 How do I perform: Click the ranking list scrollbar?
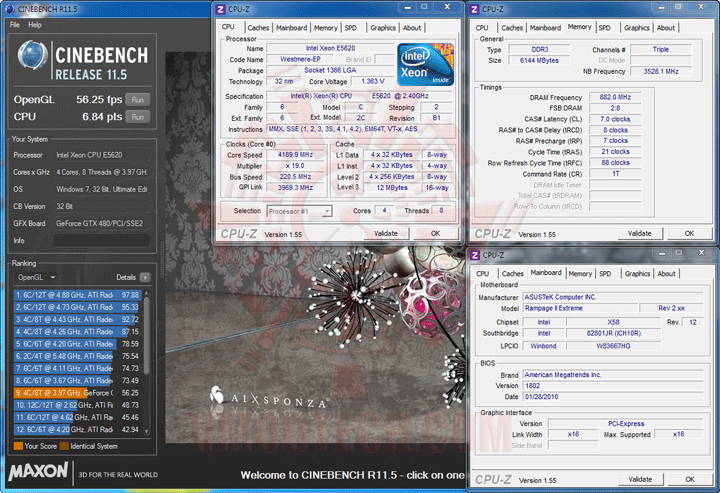click(x=146, y=335)
